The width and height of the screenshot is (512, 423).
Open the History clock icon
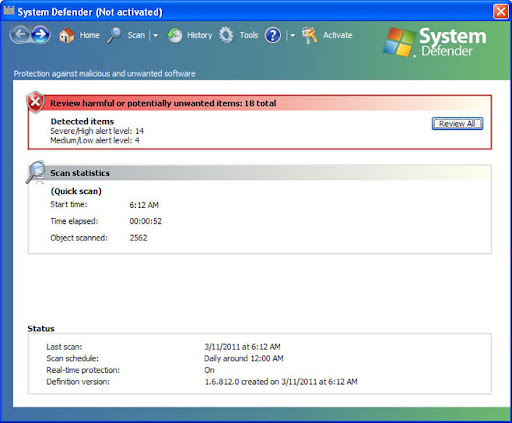click(x=174, y=35)
